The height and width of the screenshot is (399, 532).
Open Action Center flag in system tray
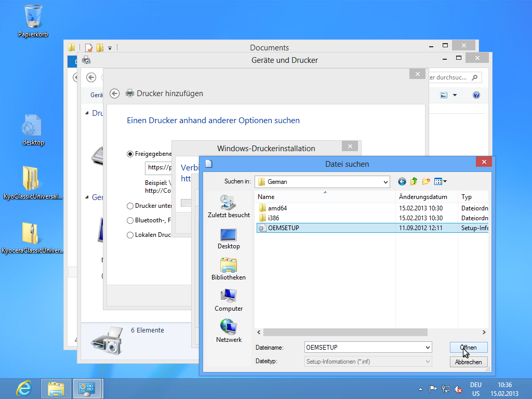[433, 389]
